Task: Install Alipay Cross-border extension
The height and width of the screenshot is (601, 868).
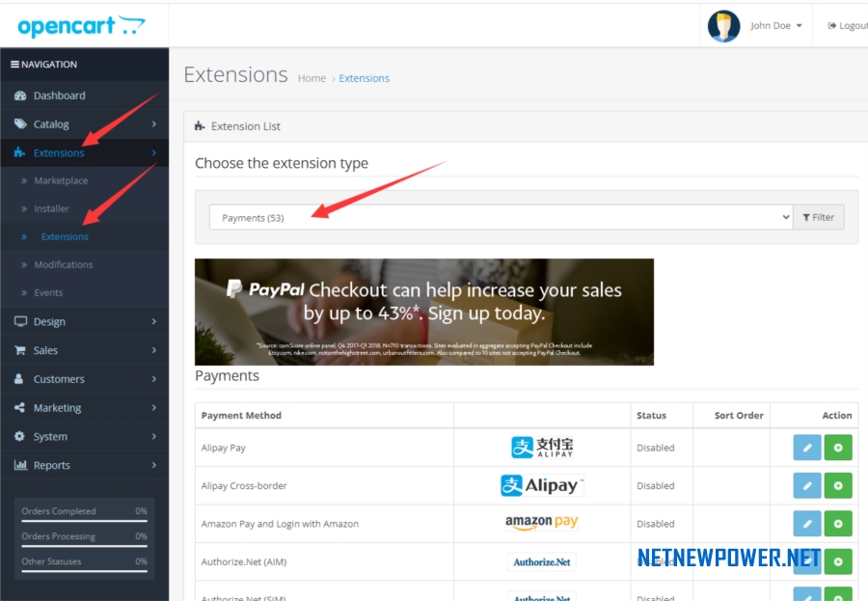Action: (x=838, y=486)
